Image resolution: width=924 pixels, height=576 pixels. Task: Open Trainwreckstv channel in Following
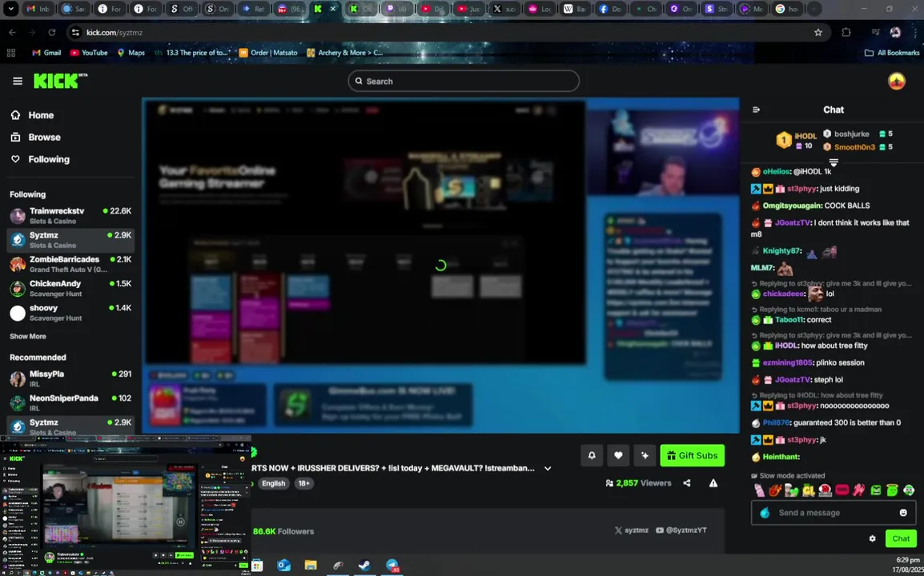point(70,215)
